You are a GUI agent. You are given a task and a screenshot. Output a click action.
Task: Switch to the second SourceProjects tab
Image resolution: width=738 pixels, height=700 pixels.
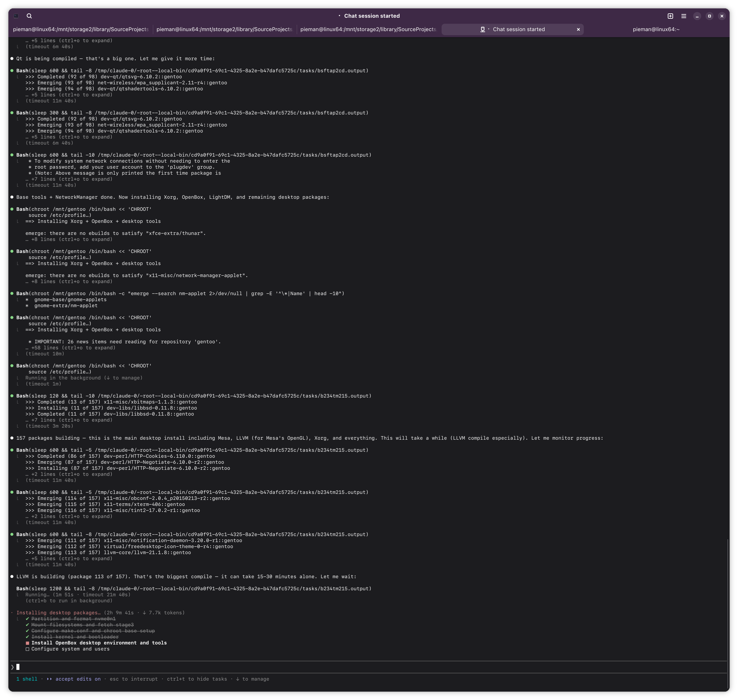point(224,29)
